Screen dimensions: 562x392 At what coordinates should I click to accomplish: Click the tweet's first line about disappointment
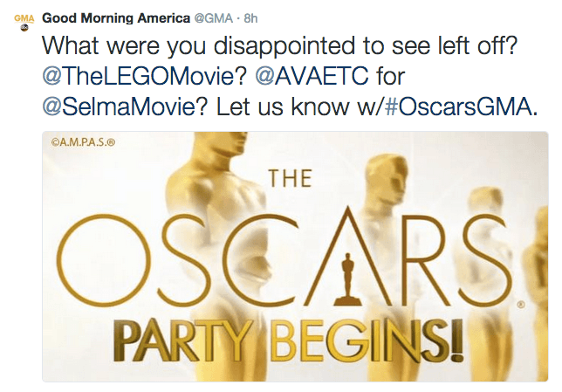tap(280, 46)
